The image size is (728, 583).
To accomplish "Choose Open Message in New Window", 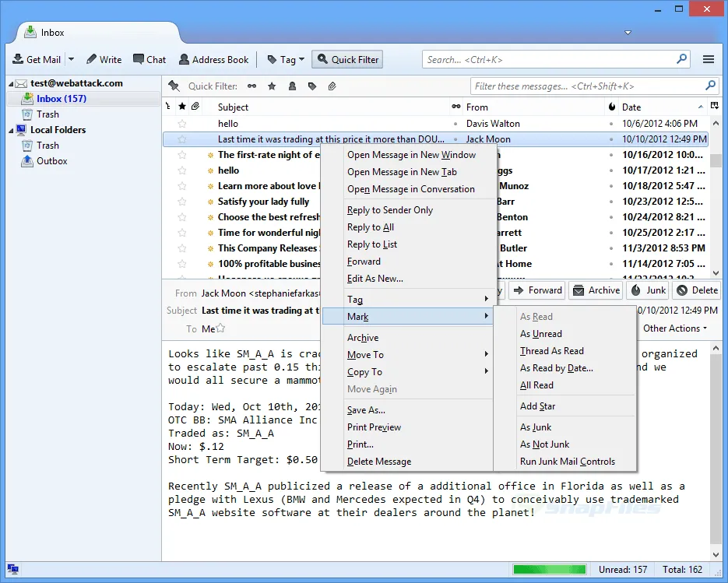I will pyautogui.click(x=411, y=155).
